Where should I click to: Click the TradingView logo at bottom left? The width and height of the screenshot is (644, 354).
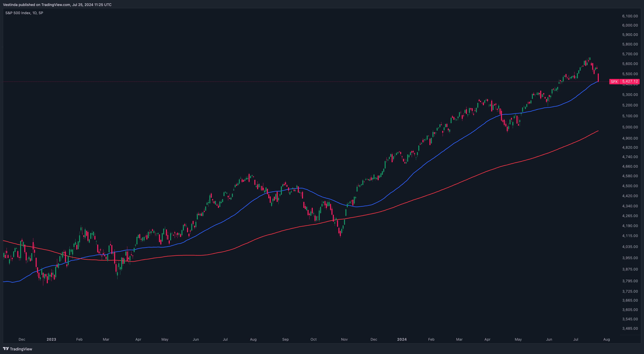click(x=18, y=349)
